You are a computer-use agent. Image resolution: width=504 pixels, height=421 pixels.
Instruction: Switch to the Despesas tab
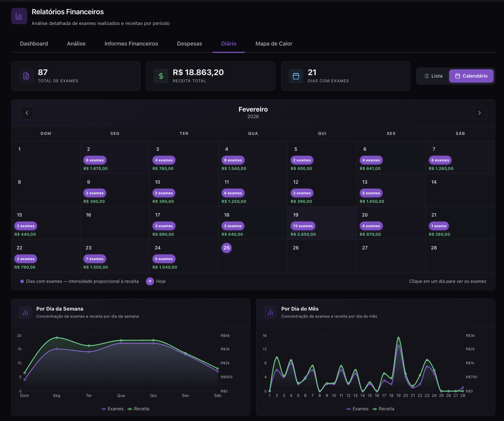point(189,44)
